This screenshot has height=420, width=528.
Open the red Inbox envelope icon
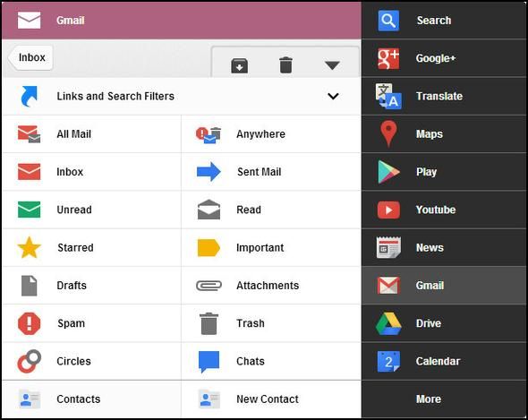click(x=29, y=172)
